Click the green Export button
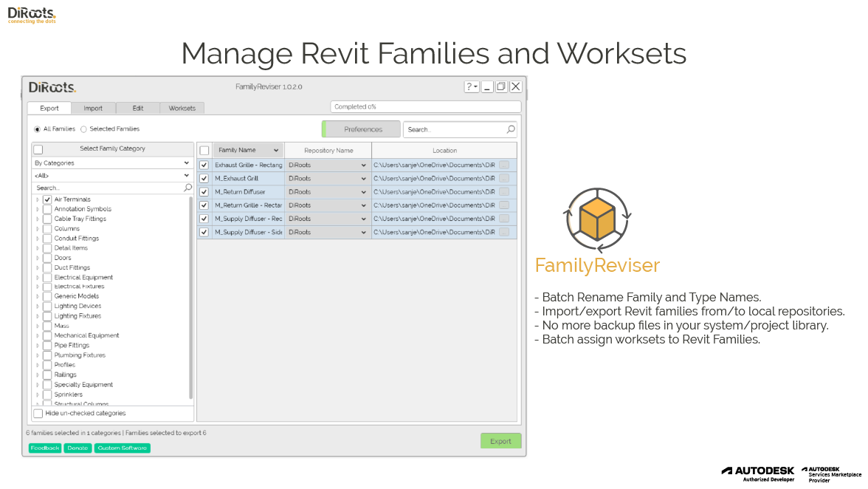This screenshot has width=868, height=489. click(500, 442)
